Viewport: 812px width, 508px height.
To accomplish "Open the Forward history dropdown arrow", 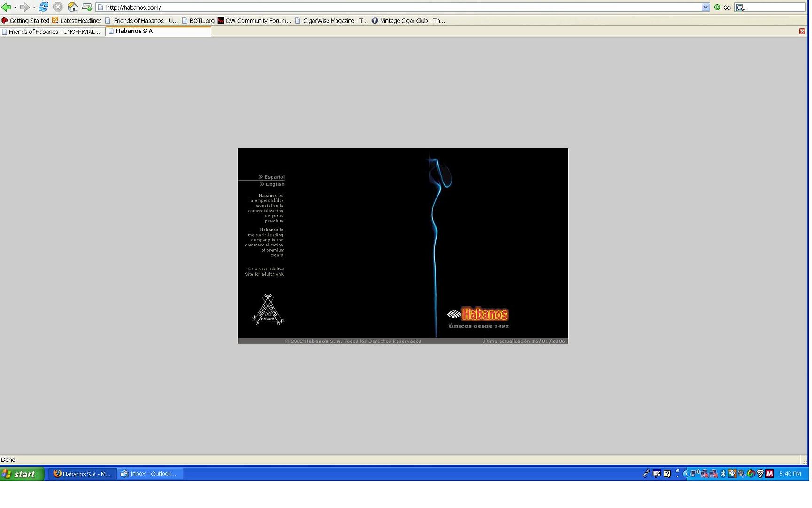I will pyautogui.click(x=34, y=8).
